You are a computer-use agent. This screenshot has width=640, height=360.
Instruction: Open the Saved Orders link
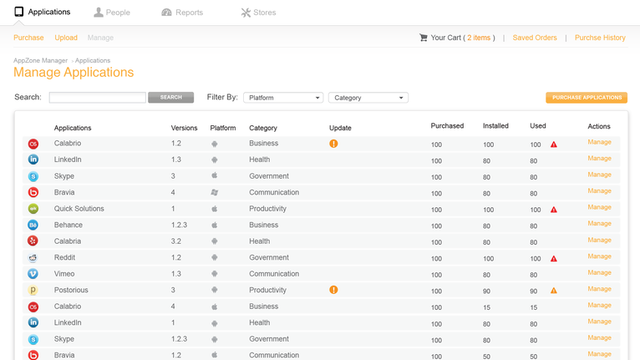535,38
